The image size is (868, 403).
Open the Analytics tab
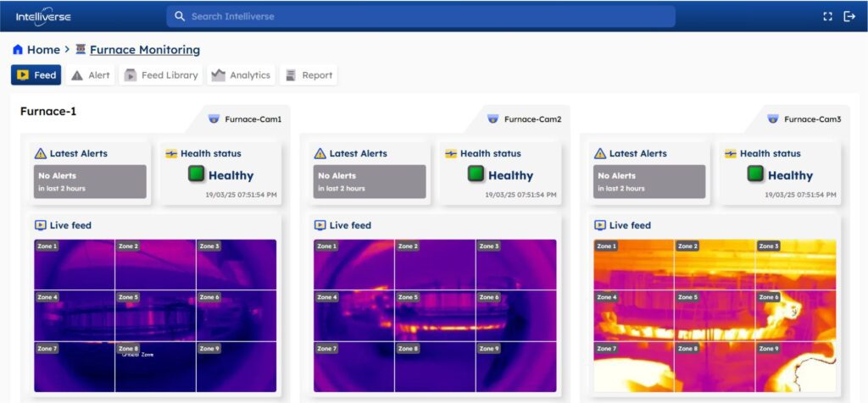pyautogui.click(x=241, y=75)
